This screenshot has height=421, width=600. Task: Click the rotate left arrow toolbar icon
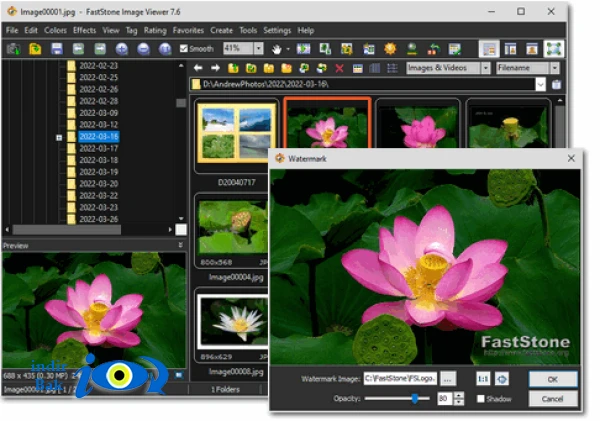pos(434,49)
